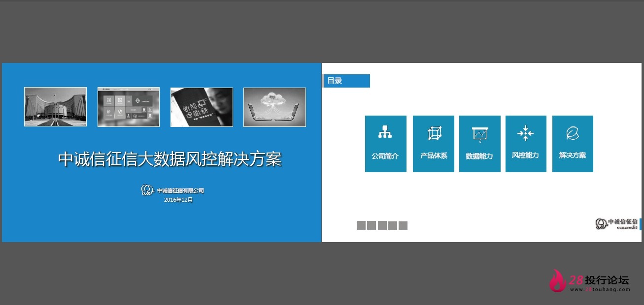Click the org-chart icon above 公司简介

385,132
